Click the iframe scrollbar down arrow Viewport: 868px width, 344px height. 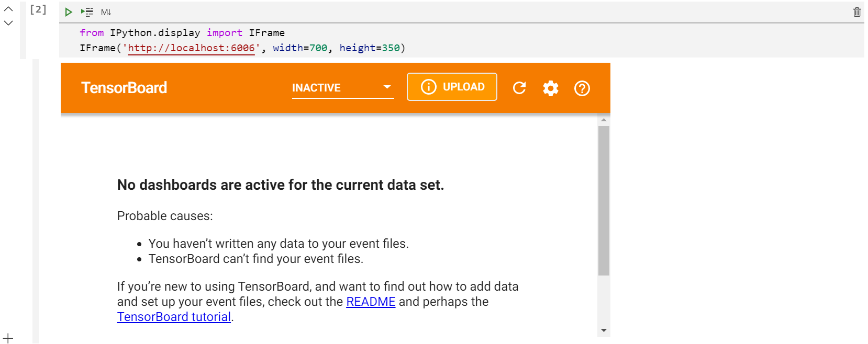[604, 330]
